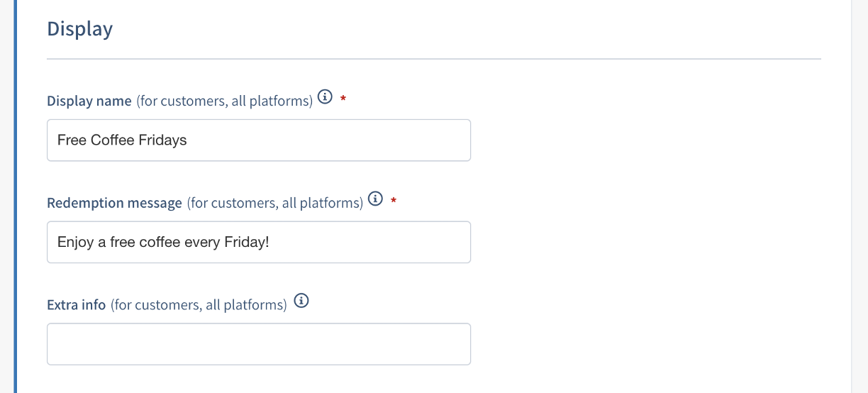Click platforms hint text beside Display name
Image resolution: width=868 pixels, height=393 pixels.
tap(224, 101)
